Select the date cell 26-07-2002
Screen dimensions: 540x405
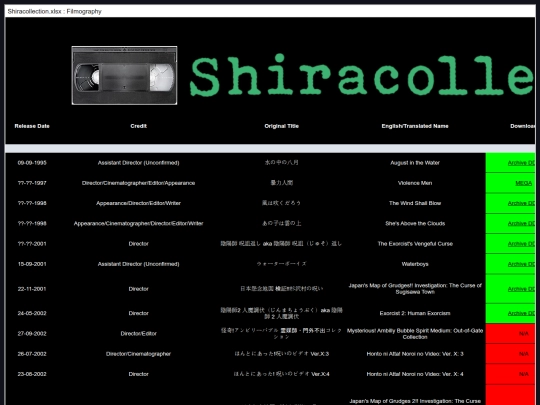(32, 354)
